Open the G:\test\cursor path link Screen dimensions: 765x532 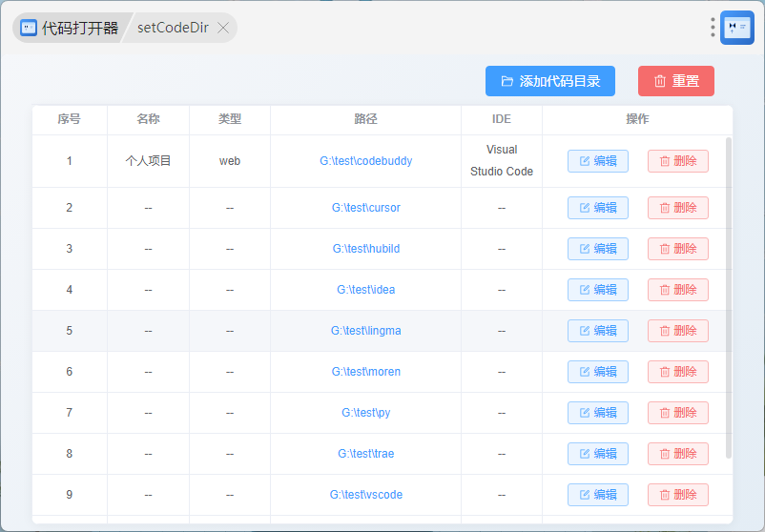(365, 208)
